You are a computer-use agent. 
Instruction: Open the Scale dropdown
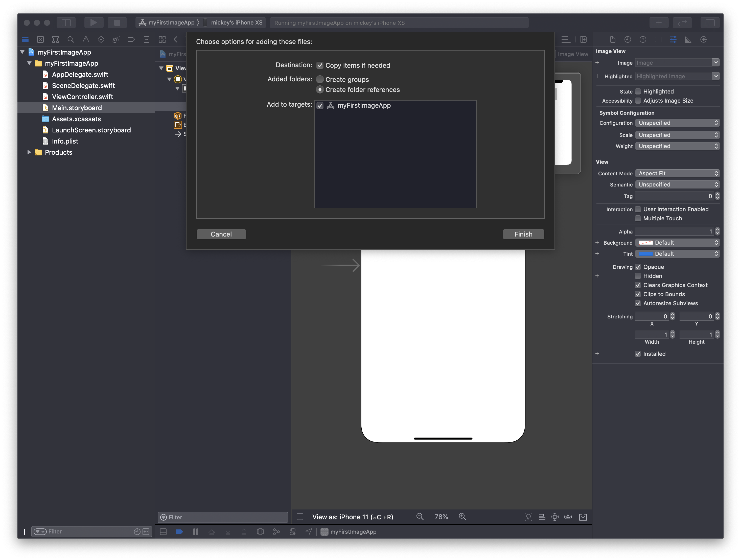click(677, 135)
